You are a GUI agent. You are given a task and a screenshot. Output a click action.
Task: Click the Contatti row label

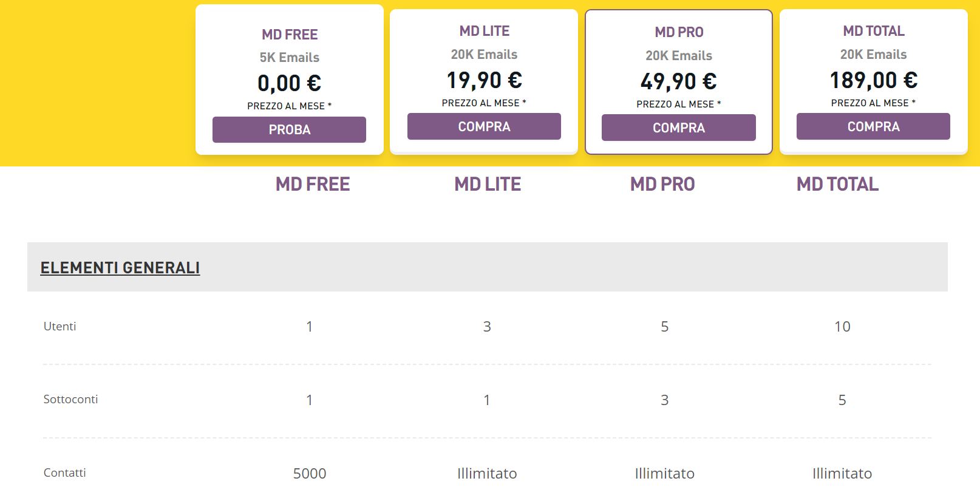click(x=65, y=472)
